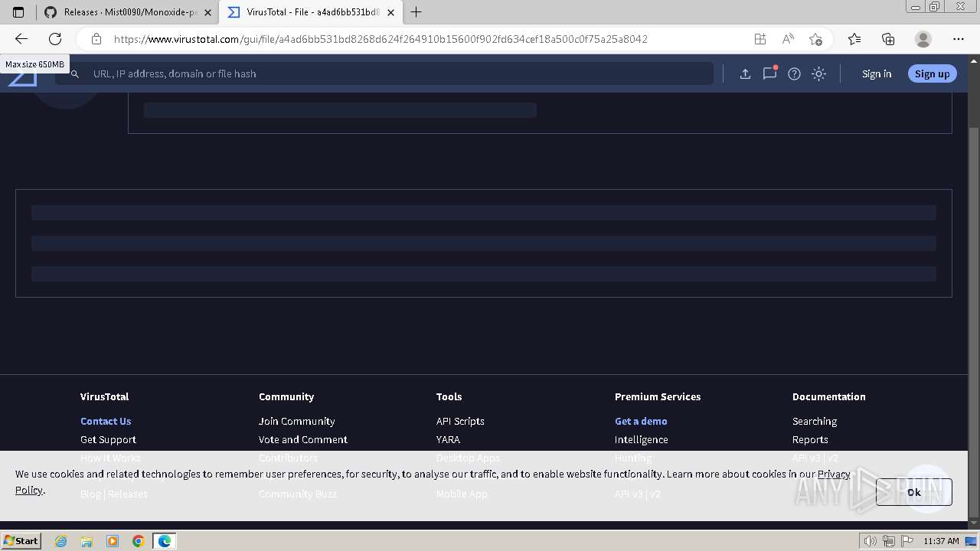Upload a file with the upload icon
Image resolution: width=980 pixels, height=551 pixels.
(x=745, y=73)
